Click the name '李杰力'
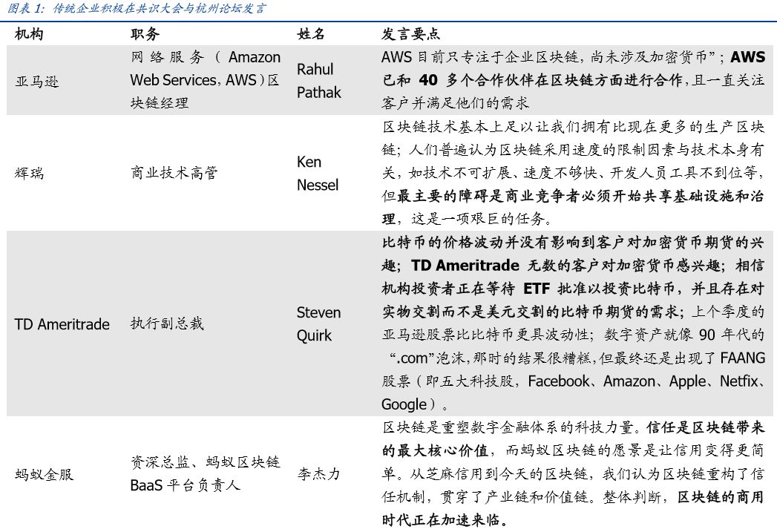The width and height of the screenshot is (777, 532). click(x=318, y=473)
